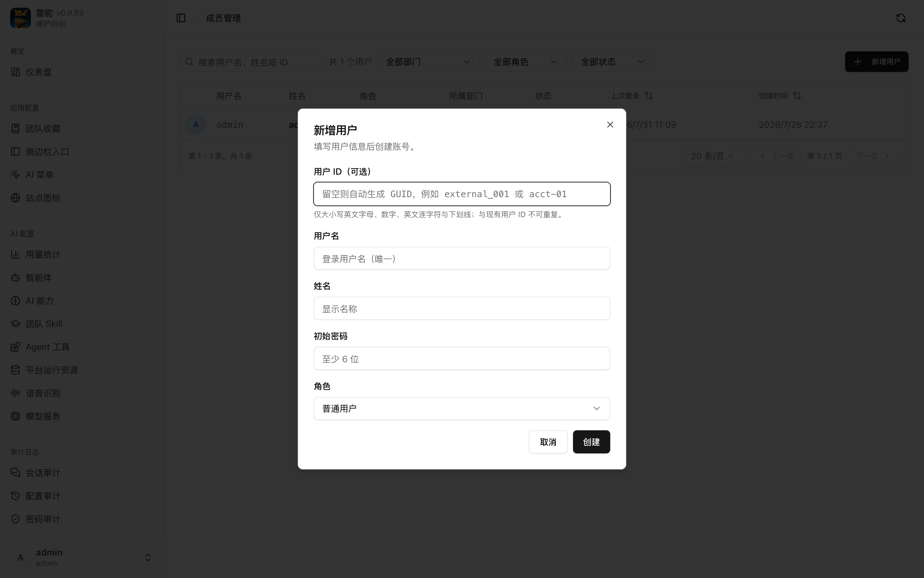Image resolution: width=924 pixels, height=578 pixels.
Task: Click the 雷驼 app logo icon
Action: [x=20, y=18]
